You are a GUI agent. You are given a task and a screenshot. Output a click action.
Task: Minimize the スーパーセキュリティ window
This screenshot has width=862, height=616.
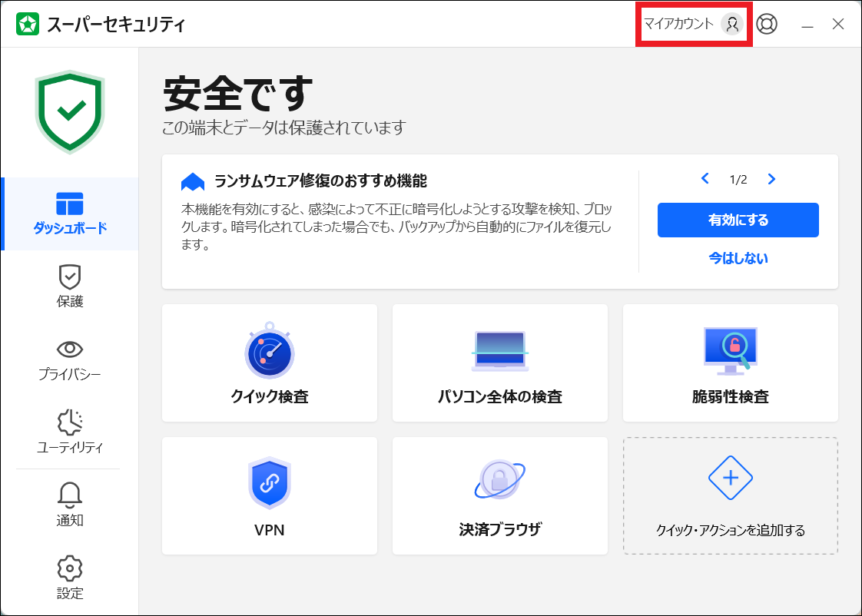(807, 25)
